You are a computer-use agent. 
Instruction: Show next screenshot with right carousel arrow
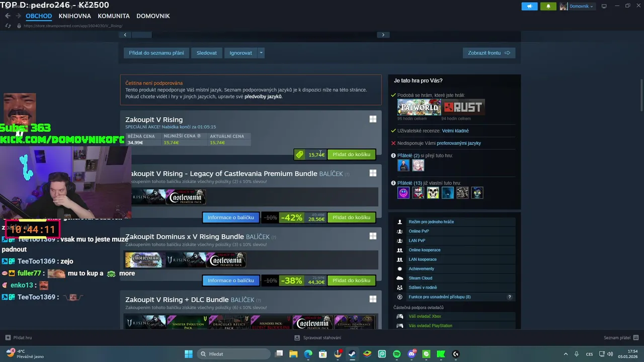tap(383, 35)
